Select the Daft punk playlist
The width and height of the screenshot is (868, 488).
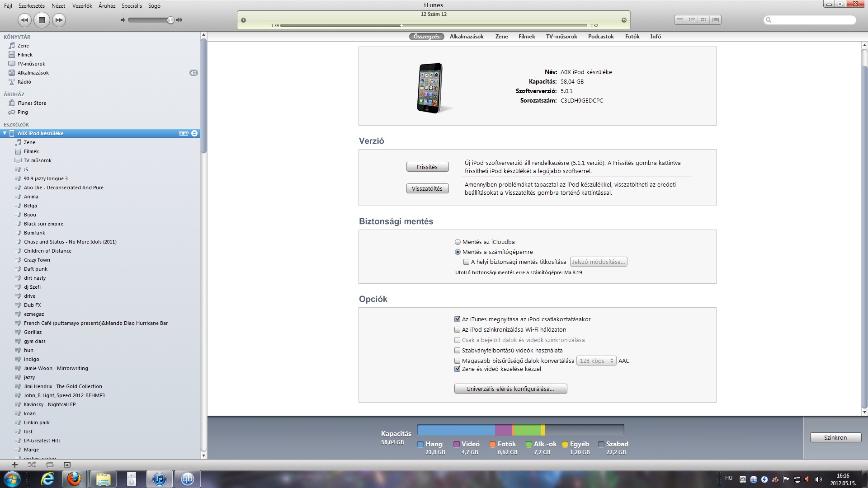[x=35, y=269]
